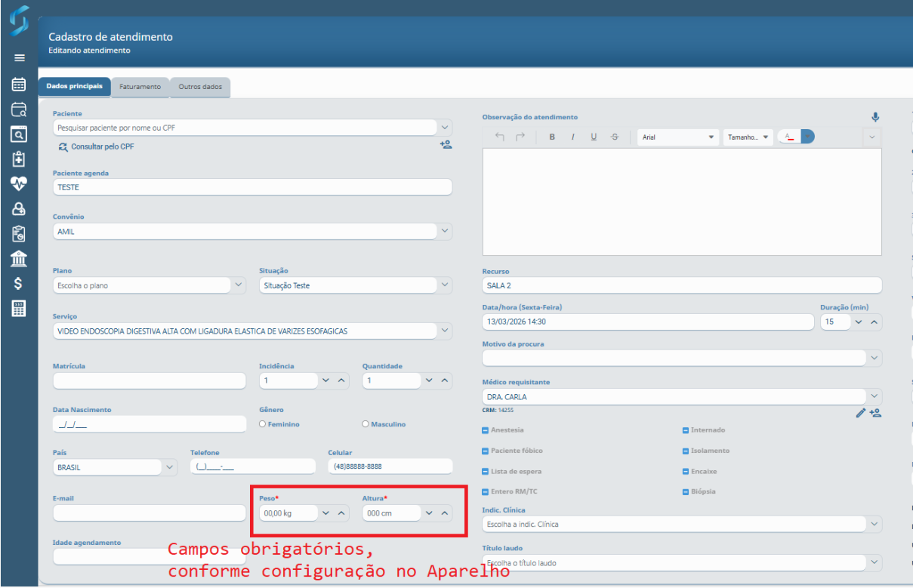Toggle italic formatting in observation editor

(573, 137)
